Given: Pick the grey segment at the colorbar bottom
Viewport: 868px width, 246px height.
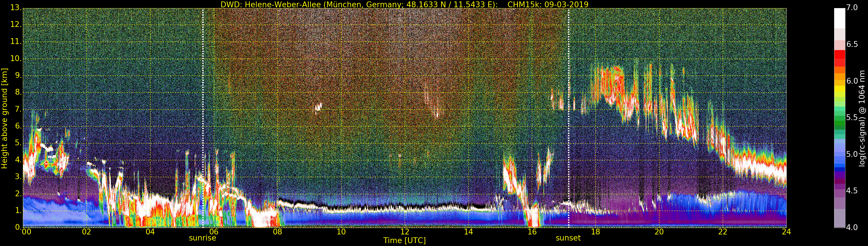Looking at the screenshot, I should [839, 218].
